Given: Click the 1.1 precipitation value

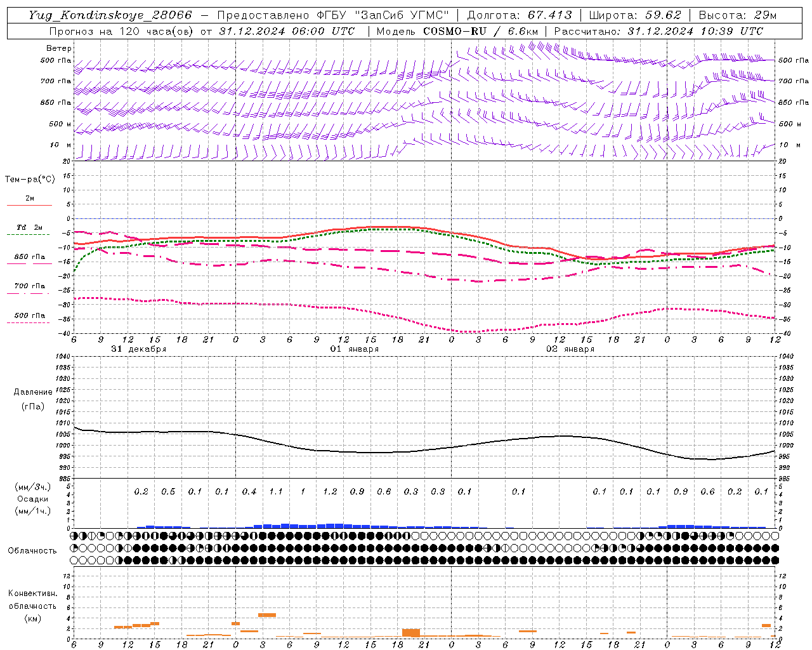Looking at the screenshot, I should [x=276, y=492].
